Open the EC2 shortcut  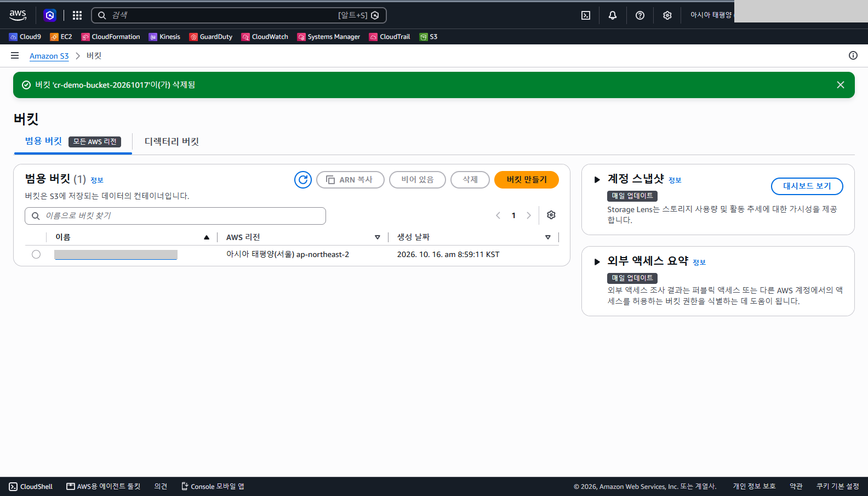[61, 37]
